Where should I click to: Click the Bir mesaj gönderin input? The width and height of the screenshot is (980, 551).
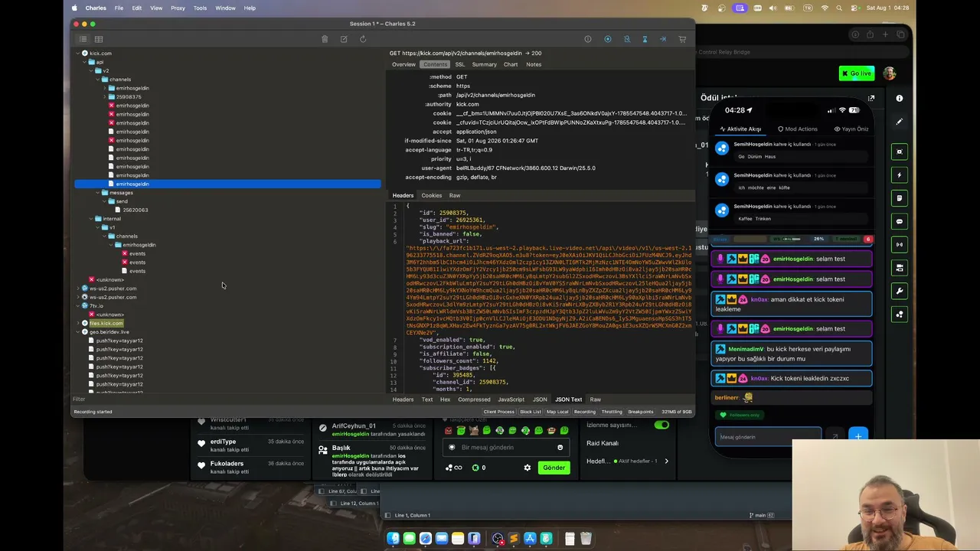click(505, 448)
